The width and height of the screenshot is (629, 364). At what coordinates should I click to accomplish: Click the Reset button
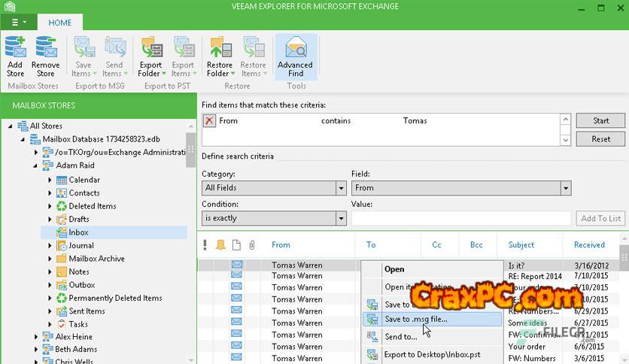click(x=600, y=139)
